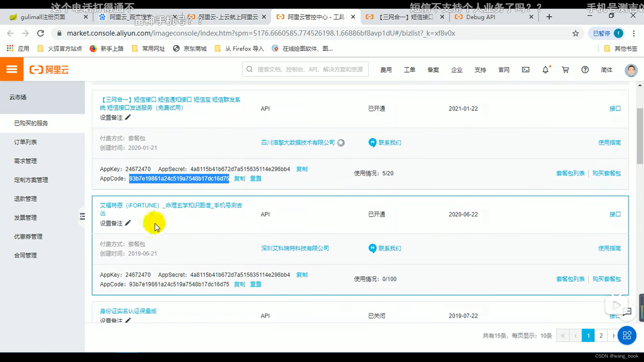Open 套餐包列表 for the iFORTUNE service
The image size is (644, 362).
570,279
